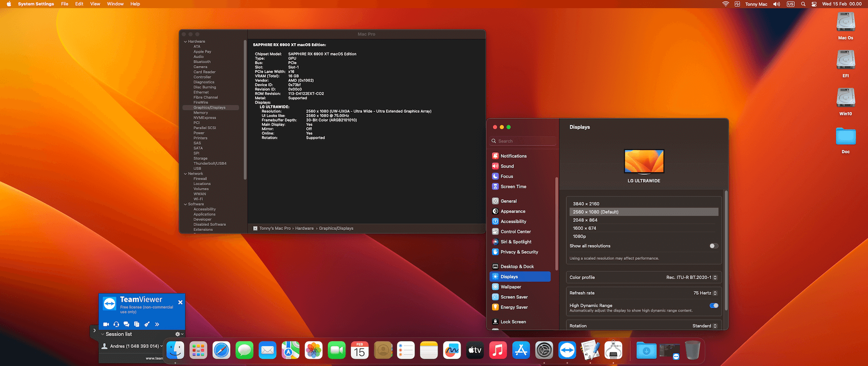
Task: Click the TeamViewer video camera icon
Action: click(106, 324)
